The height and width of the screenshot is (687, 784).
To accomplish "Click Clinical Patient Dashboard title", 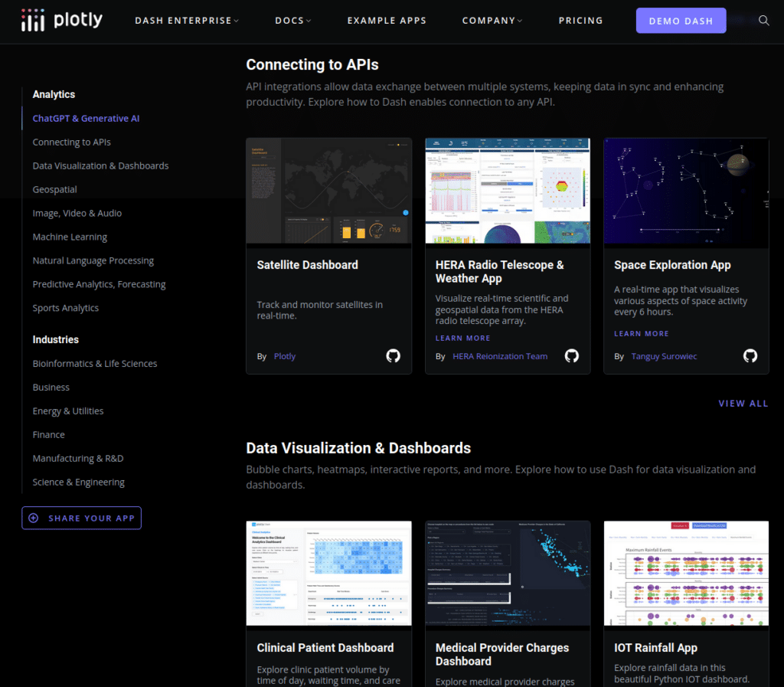I will [x=325, y=647].
